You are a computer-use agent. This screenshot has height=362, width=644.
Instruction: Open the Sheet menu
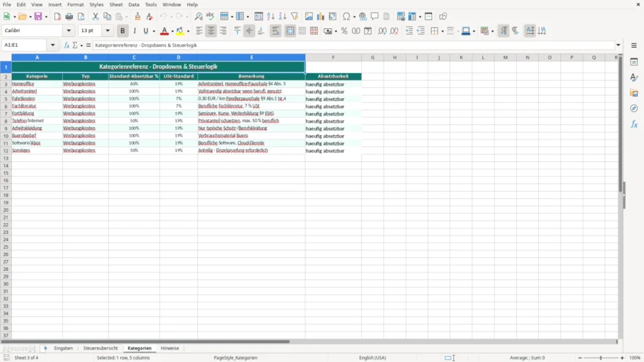116,4
